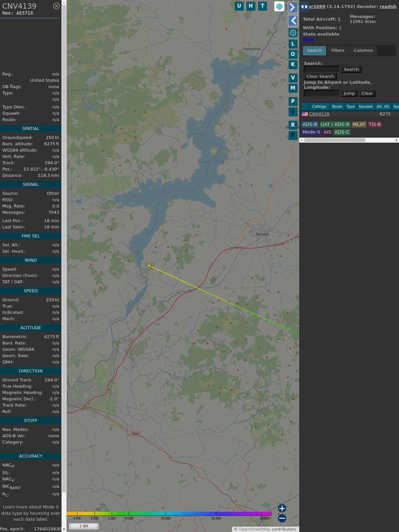This screenshot has height=532, width=399.
Task: Toggle the M map button
Action: (293, 88)
